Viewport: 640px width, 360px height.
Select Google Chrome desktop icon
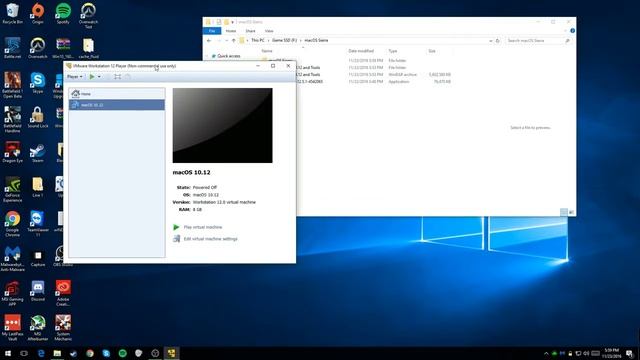coord(12,224)
